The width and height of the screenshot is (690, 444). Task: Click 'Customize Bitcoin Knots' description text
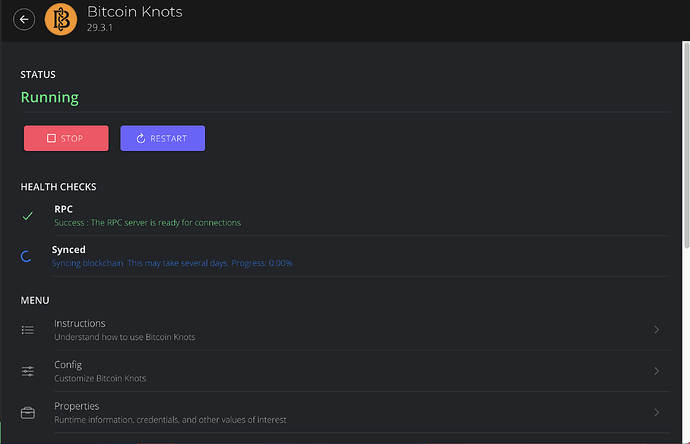coord(100,378)
